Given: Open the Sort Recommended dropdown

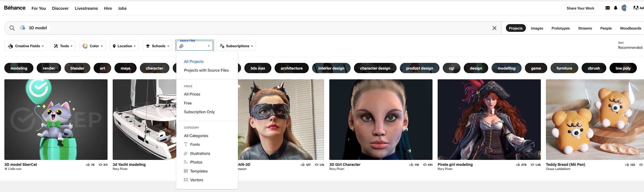Looking at the screenshot, I should point(630,45).
